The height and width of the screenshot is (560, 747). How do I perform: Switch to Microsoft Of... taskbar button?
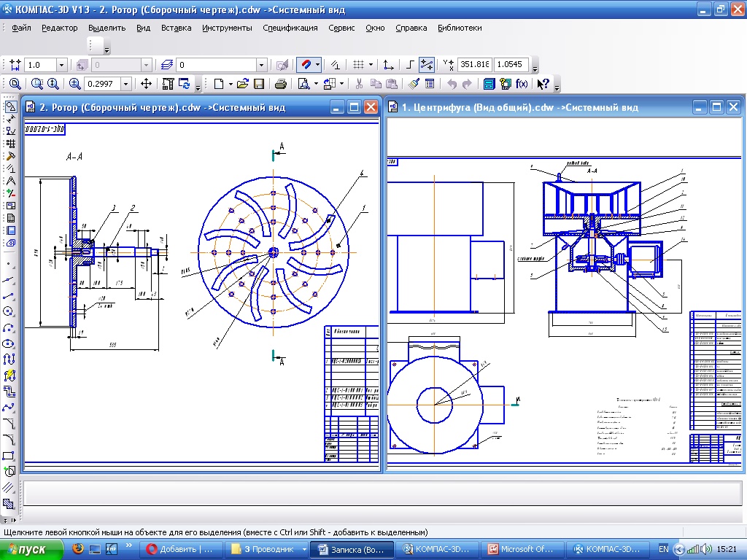pyautogui.click(x=521, y=550)
